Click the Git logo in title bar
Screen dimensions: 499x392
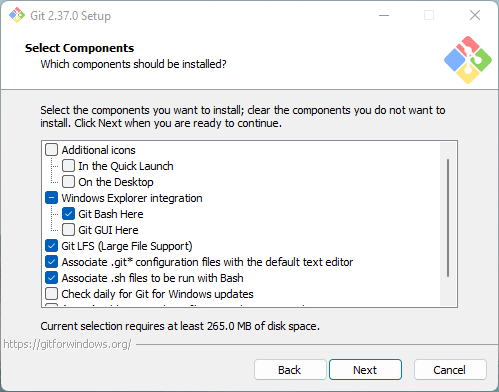pos(17,15)
